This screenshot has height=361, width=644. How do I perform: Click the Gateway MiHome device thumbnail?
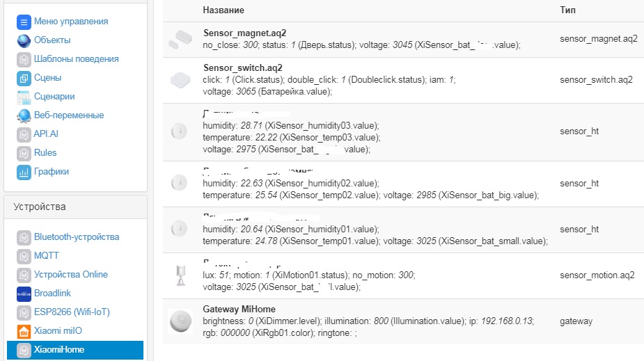tap(180, 321)
